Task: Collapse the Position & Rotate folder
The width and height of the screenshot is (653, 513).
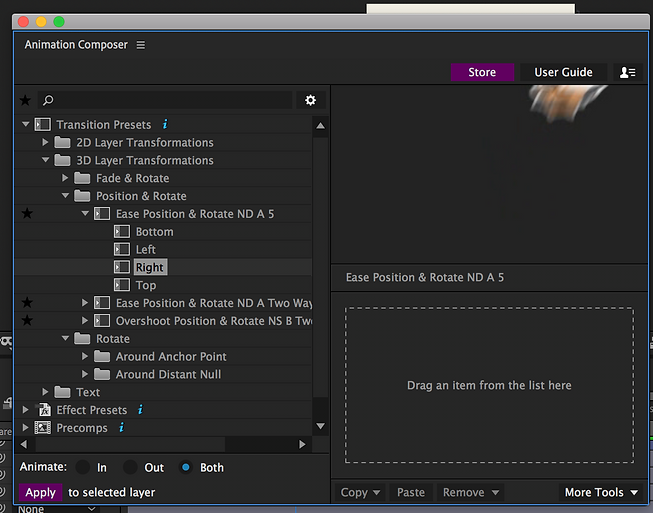Action: click(65, 196)
